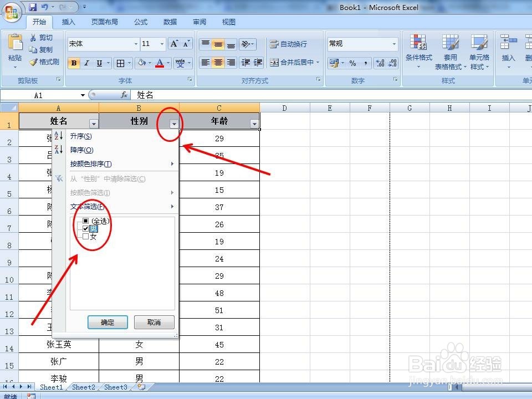This screenshot has height=399, width=532.
Task: Click the select-all corner of grid
Action: coord(9,108)
